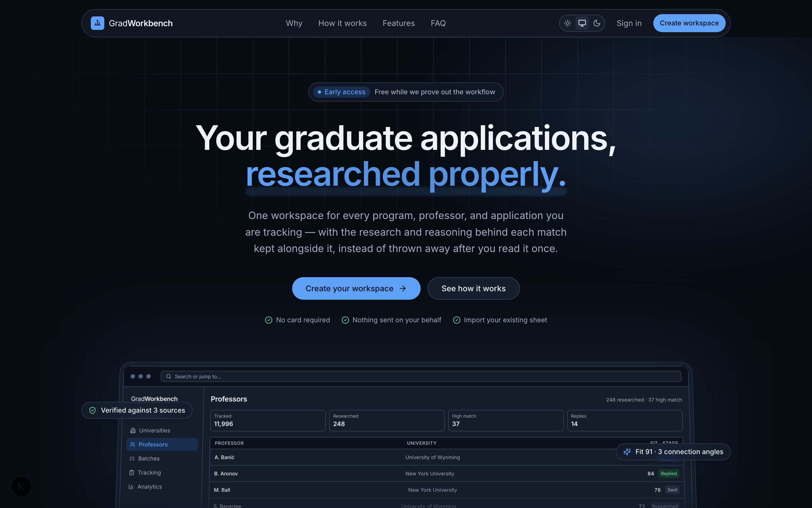
Task: Click University of Wyoming in Banić row
Action: [x=433, y=457]
